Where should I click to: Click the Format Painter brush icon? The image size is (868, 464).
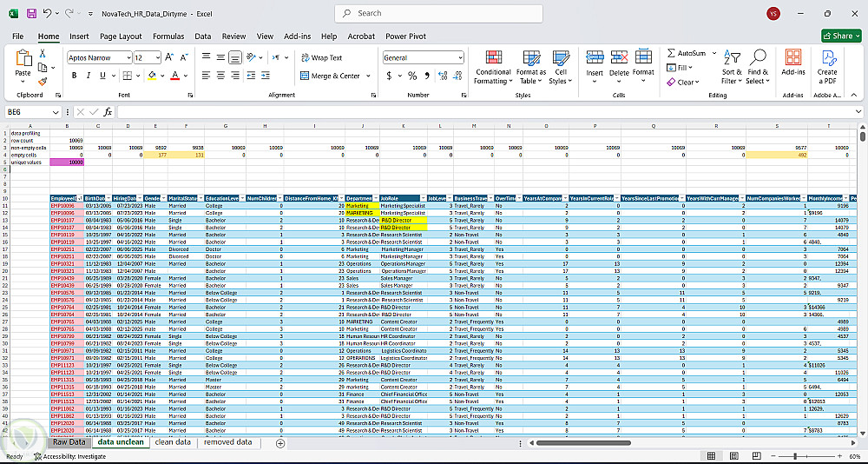[x=42, y=81]
